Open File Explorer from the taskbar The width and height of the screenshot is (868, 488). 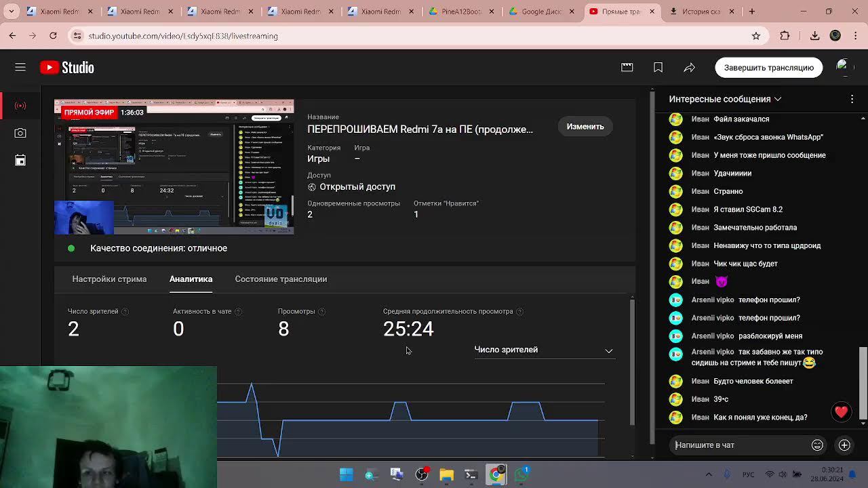tap(447, 474)
